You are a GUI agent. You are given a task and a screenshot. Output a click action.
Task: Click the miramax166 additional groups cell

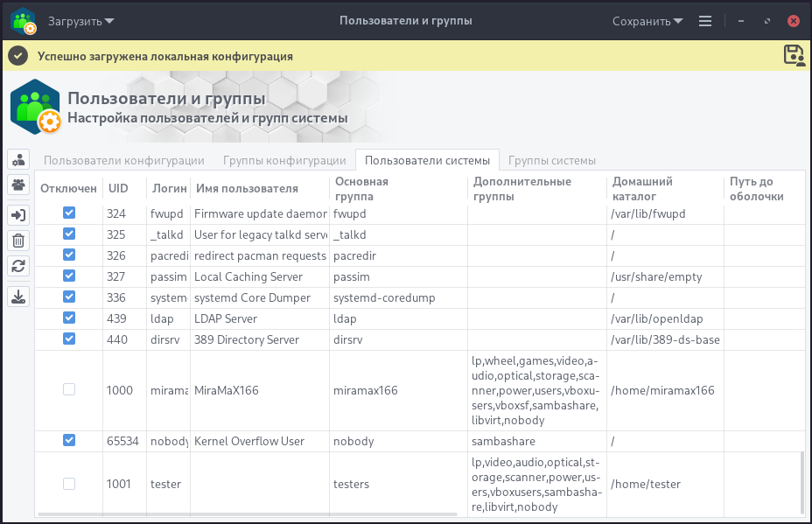point(537,390)
